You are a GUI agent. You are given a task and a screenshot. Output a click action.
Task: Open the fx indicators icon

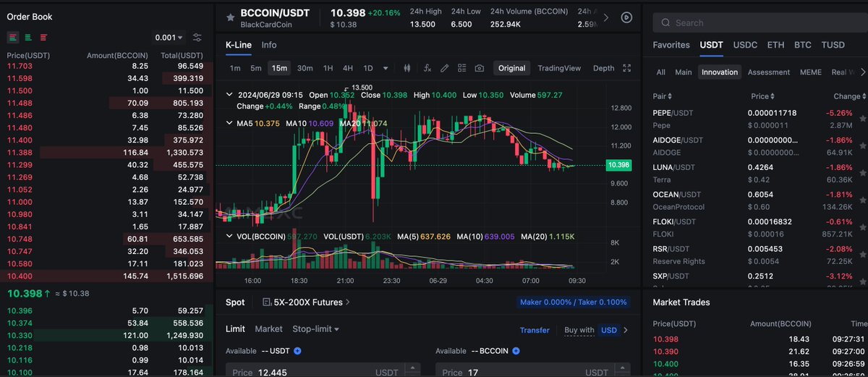pos(427,68)
